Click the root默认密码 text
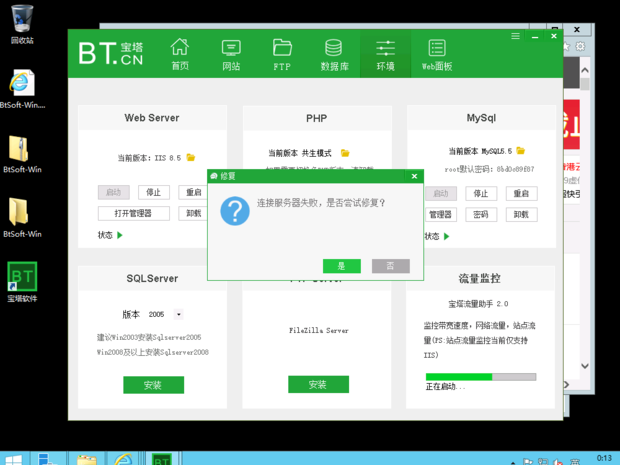Viewport: 620px width, 465px height. coord(489,169)
